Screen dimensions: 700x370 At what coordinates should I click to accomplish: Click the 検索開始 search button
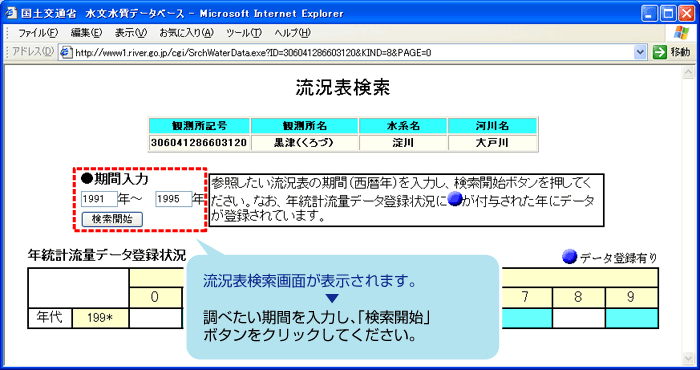tap(112, 219)
